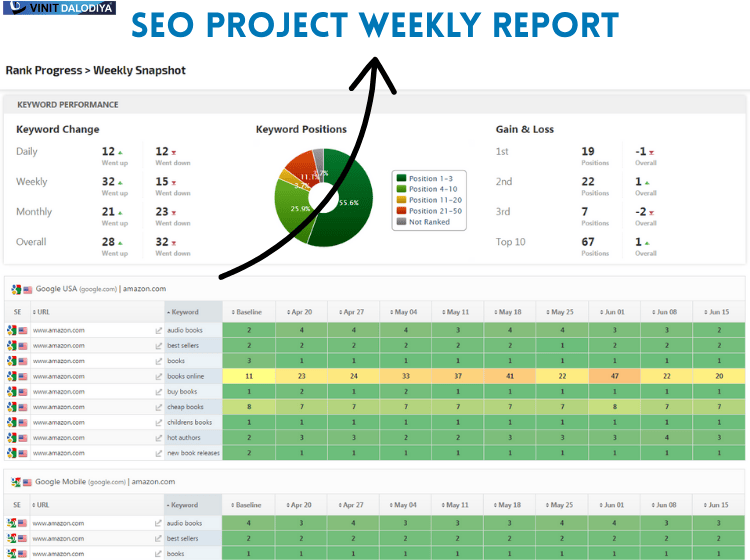Click the Google Mobile icon in section header

(x=16, y=482)
